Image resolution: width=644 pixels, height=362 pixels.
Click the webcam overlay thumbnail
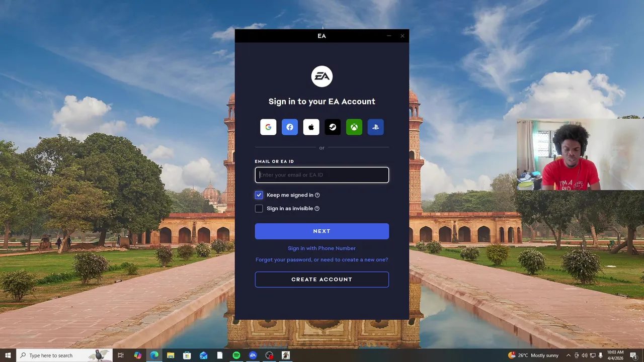click(x=580, y=154)
